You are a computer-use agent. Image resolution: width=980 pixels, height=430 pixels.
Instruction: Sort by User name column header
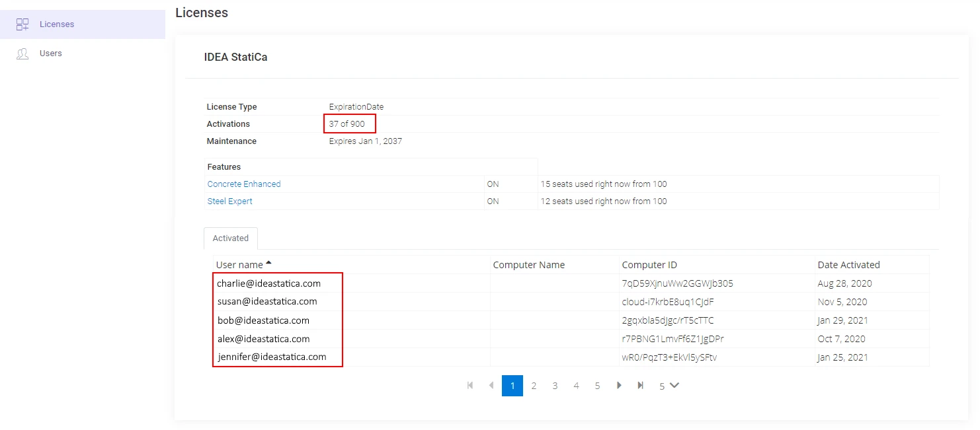[x=239, y=265]
